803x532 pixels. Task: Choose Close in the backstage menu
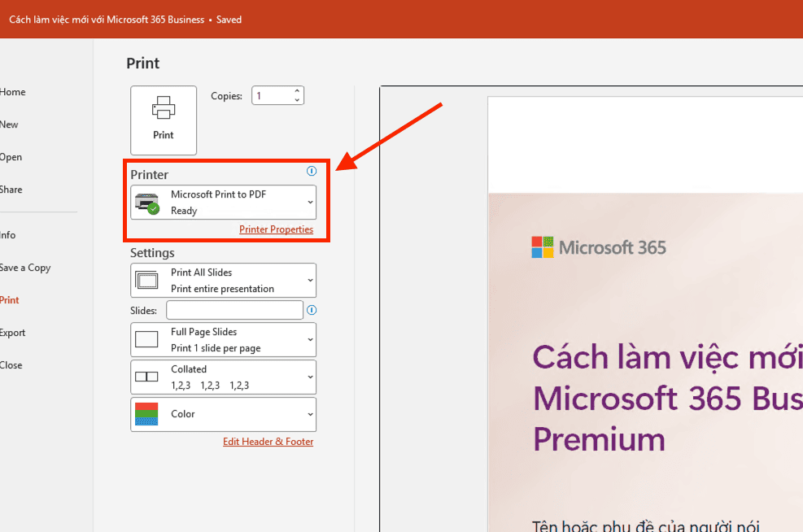(x=11, y=365)
